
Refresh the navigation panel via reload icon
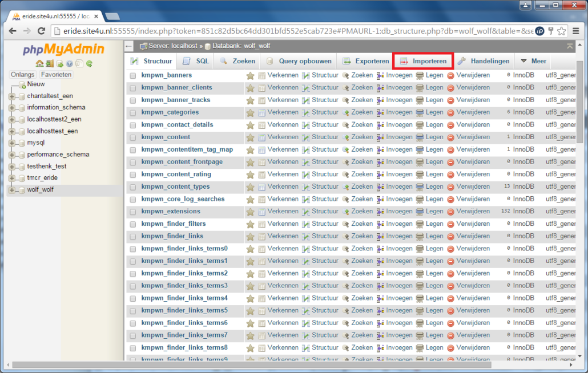click(x=88, y=64)
